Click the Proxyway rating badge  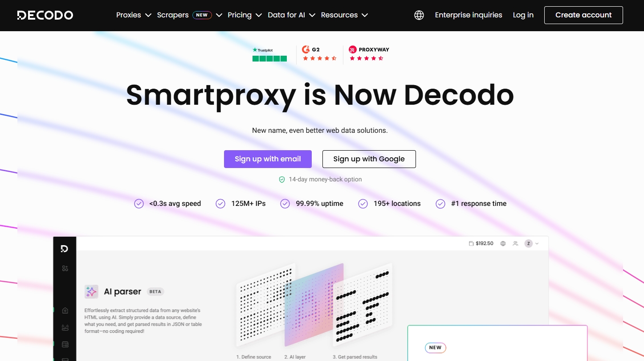tap(369, 53)
